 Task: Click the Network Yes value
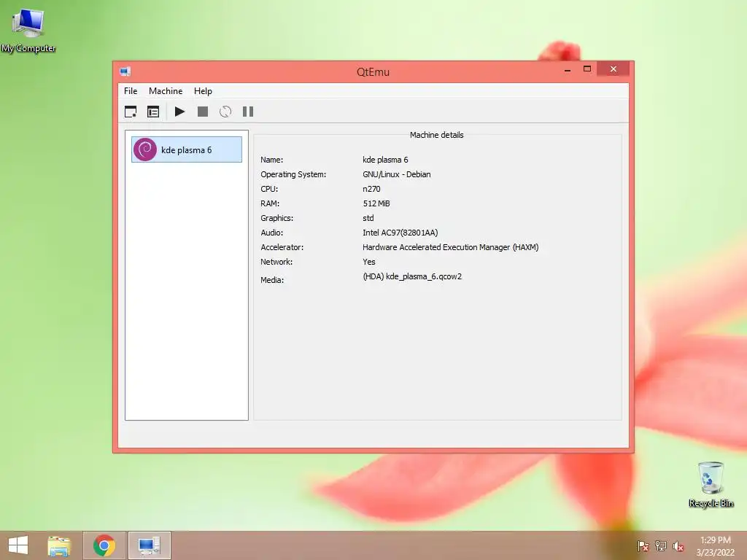click(x=368, y=262)
